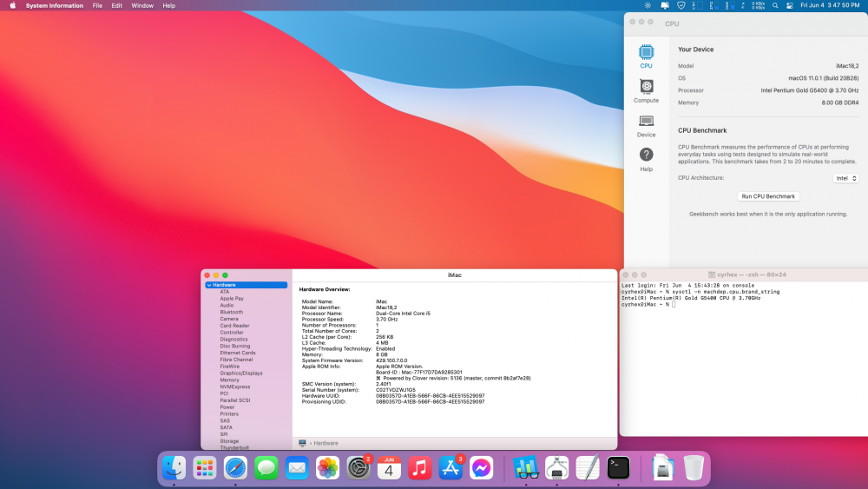
Task: Click the menu bar date and time
Action: point(830,5)
